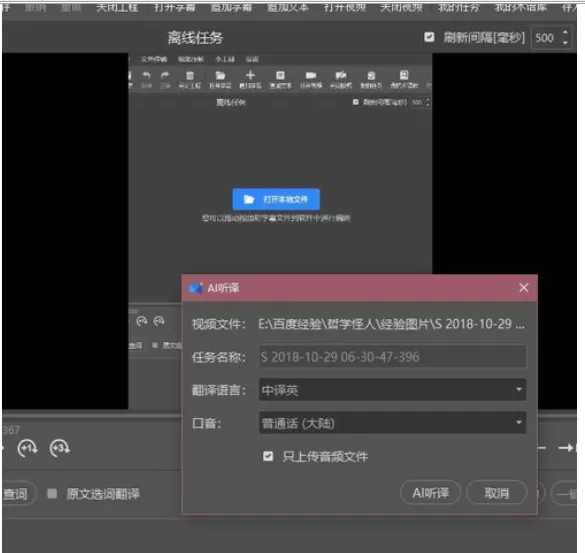Increase refresh interval with the up arrow
This screenshot has width=585, height=553.
(565, 32)
